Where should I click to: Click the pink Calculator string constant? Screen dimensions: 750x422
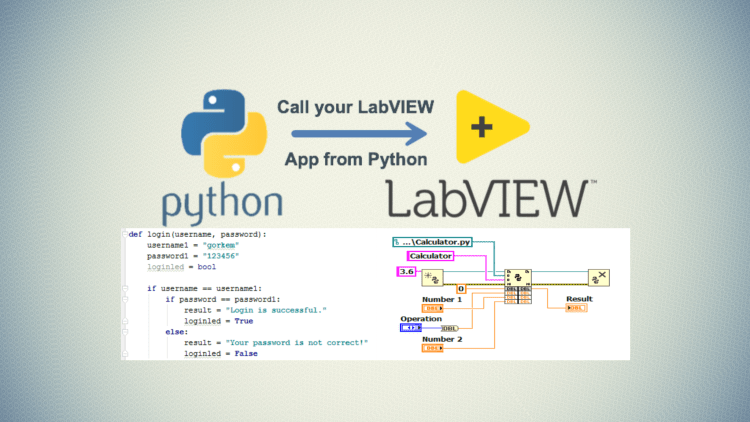(430, 256)
